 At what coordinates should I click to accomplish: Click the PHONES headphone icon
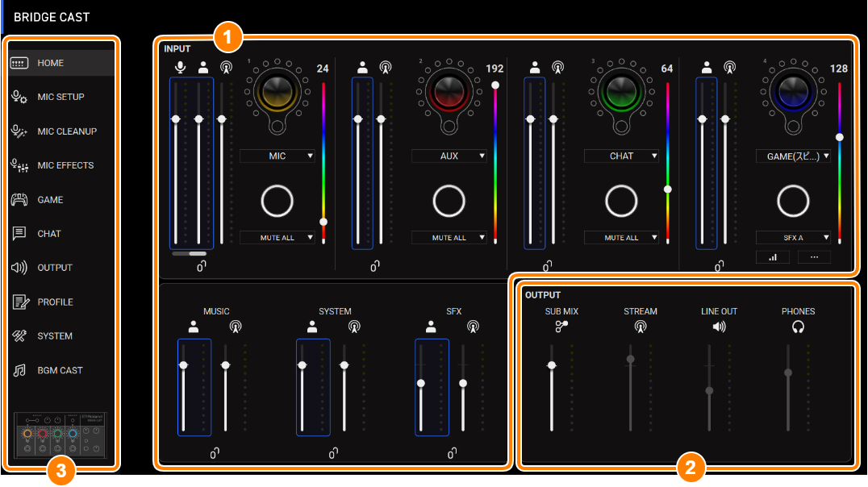point(798,327)
